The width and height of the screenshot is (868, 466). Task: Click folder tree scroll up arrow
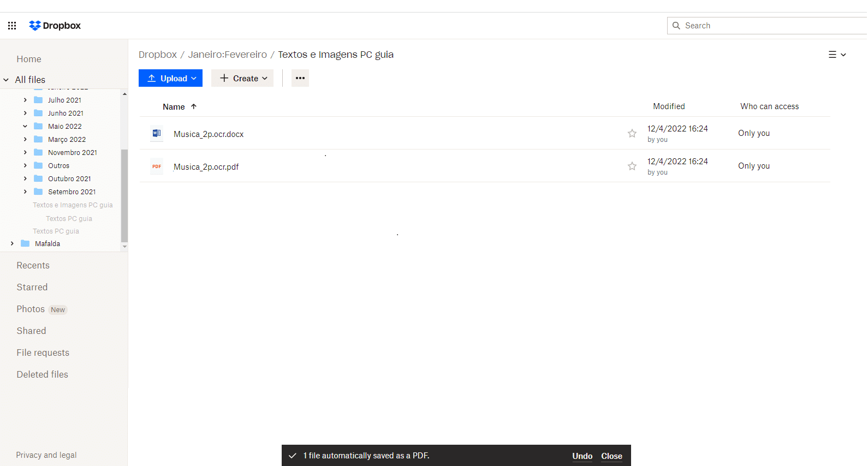coord(124,94)
